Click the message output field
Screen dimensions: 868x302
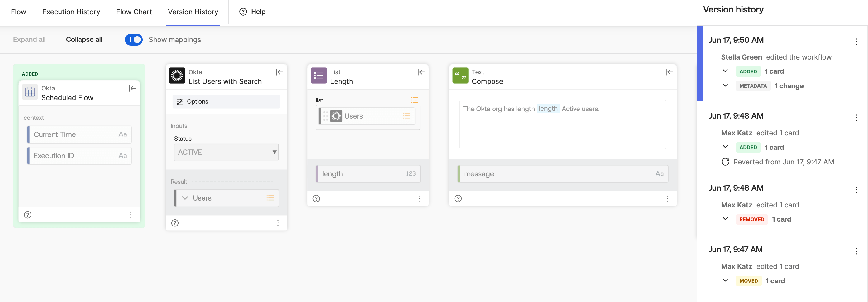563,174
